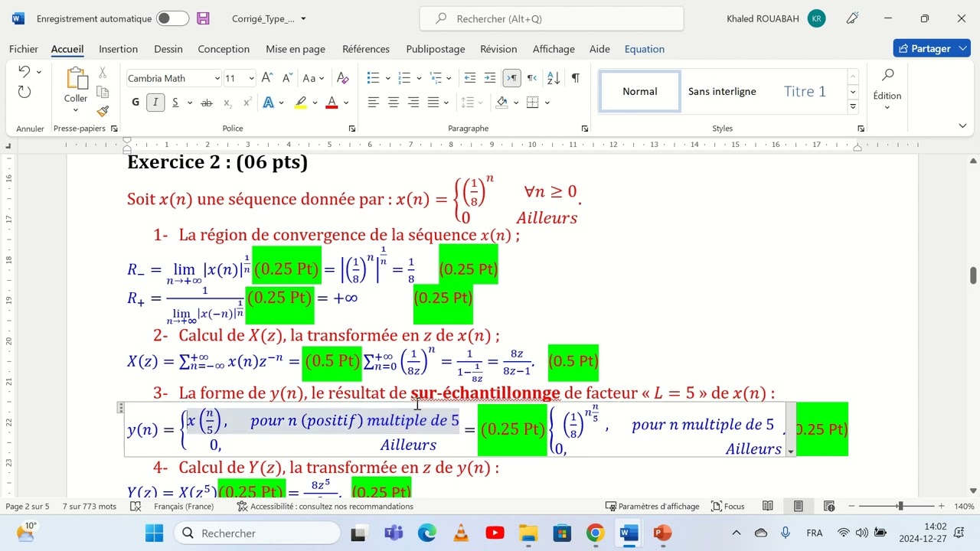The image size is (980, 551).
Task: Click the Coller paste button
Action: [76, 86]
